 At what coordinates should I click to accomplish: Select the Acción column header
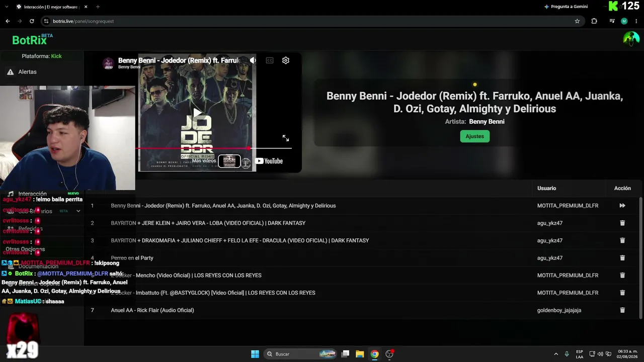622,188
